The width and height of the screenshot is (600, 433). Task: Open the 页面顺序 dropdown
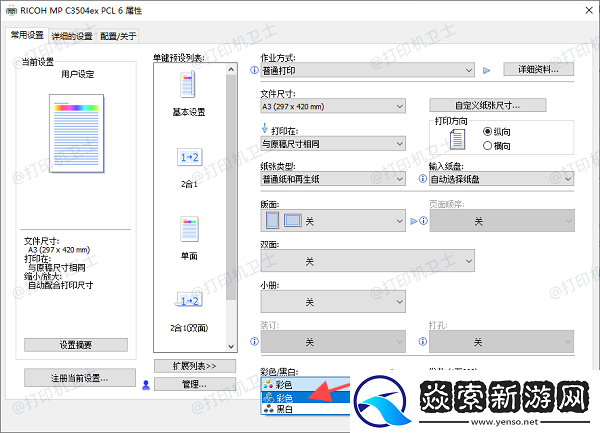pyautogui.click(x=502, y=221)
